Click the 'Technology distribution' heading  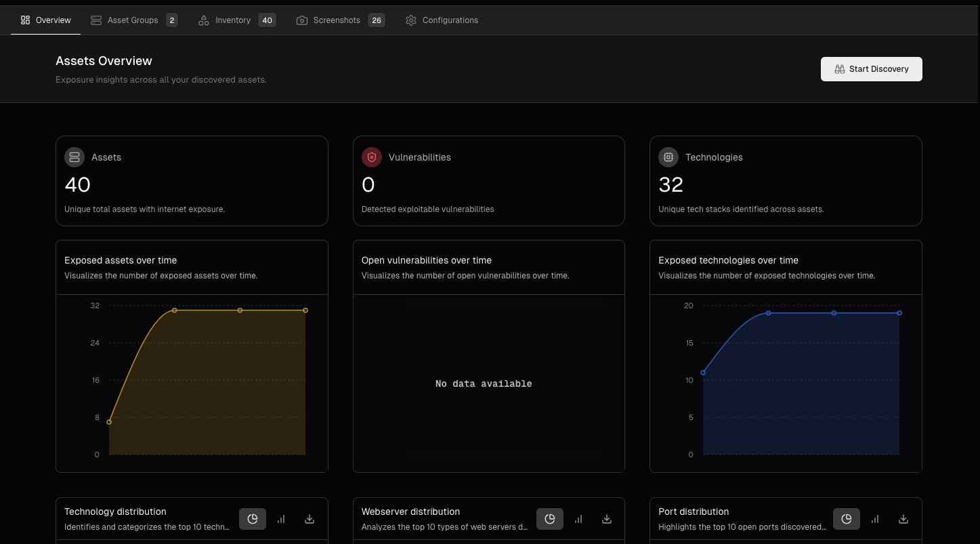pos(115,511)
